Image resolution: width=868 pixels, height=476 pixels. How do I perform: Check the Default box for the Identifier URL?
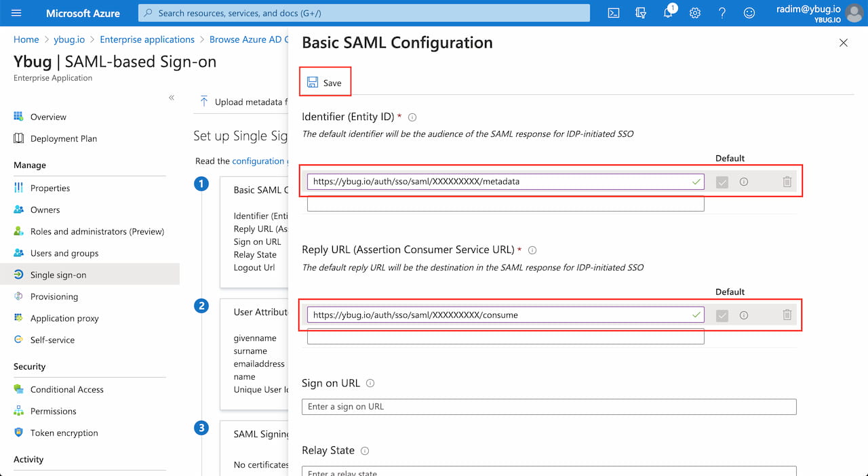pyautogui.click(x=722, y=181)
